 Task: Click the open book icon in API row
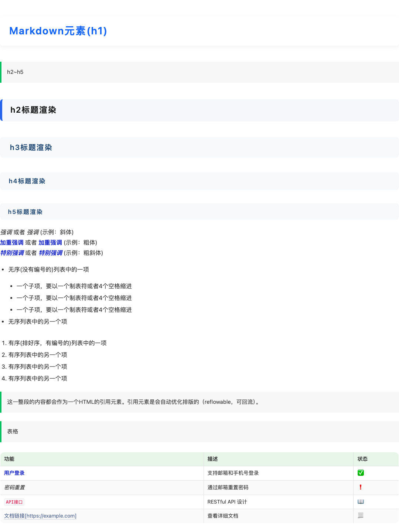361,502
